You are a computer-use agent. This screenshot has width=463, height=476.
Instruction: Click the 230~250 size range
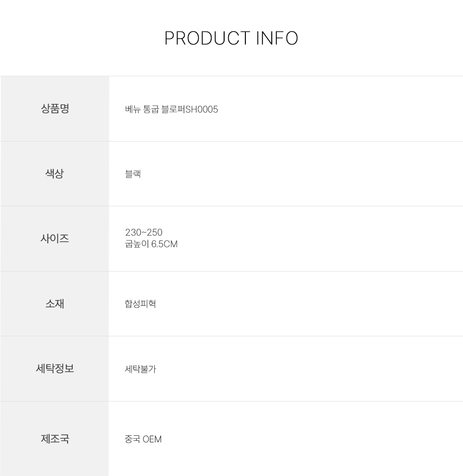pyautogui.click(x=144, y=233)
